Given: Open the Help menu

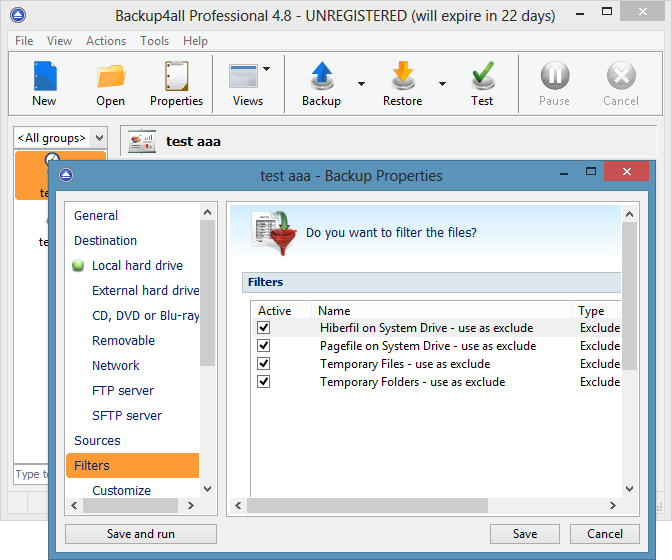Looking at the screenshot, I should pos(195,41).
